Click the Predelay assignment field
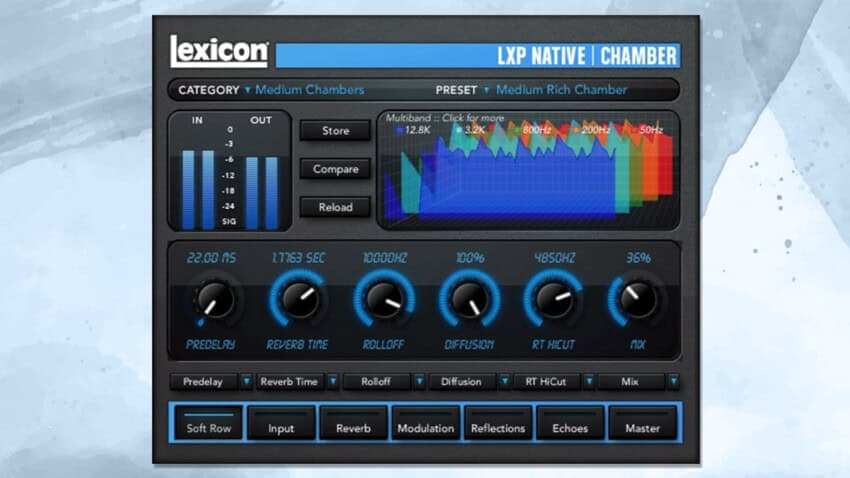850x478 pixels. click(203, 382)
